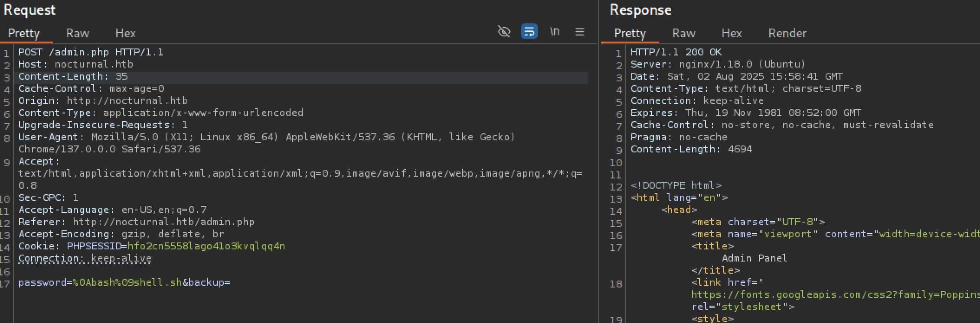980x323 pixels.
Task: Click the text/html,application/xhtml+xml accept value
Action: [300, 174]
